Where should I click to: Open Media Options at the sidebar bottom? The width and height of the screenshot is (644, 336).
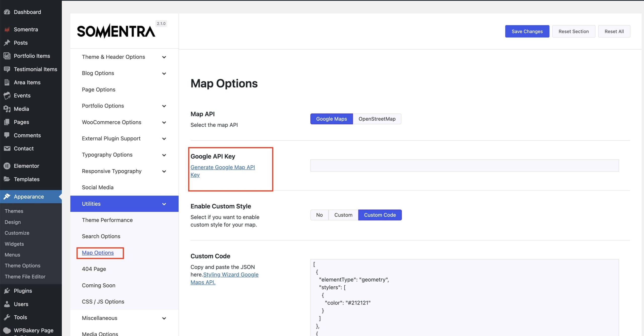coord(100,334)
